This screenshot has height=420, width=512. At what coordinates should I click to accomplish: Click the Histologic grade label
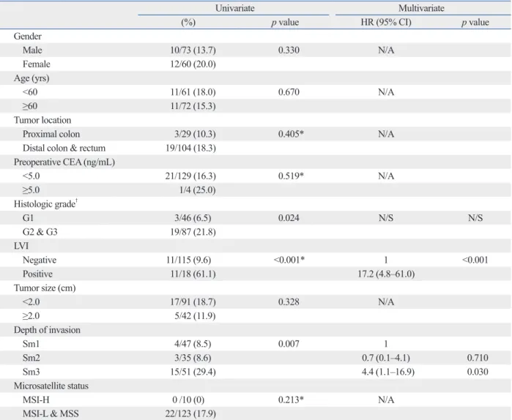pyautogui.click(x=45, y=204)
